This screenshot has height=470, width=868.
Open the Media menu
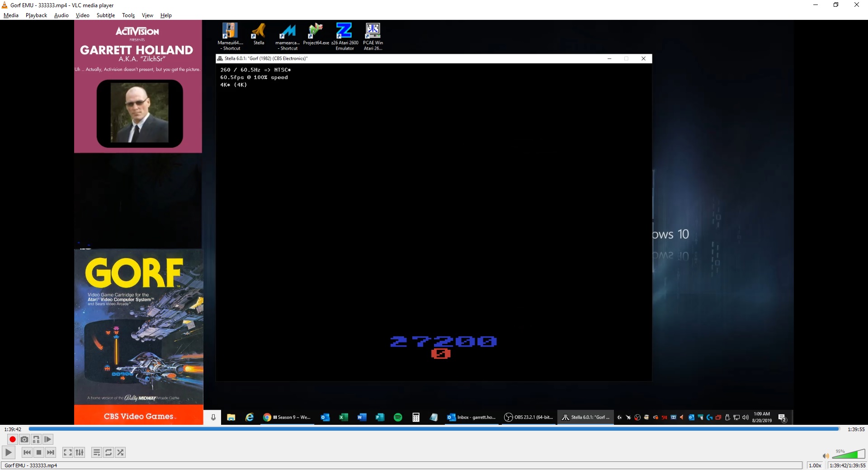coord(11,15)
